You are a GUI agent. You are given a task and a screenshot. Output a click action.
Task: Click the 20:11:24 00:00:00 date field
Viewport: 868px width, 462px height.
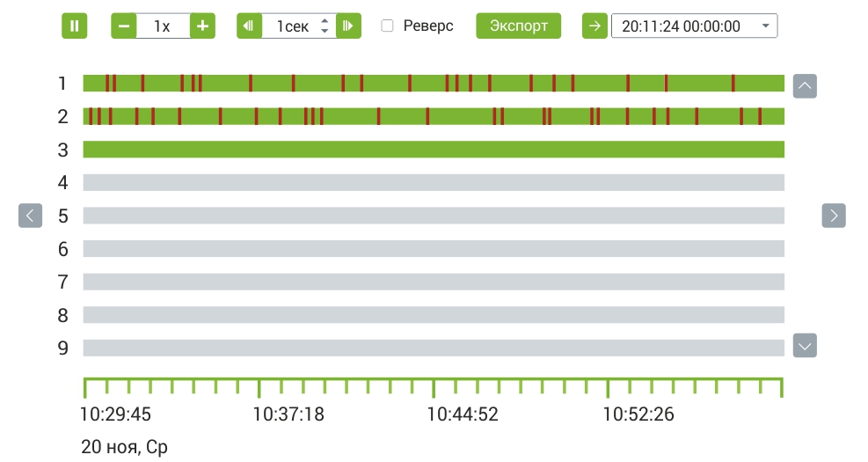pyautogui.click(x=681, y=26)
